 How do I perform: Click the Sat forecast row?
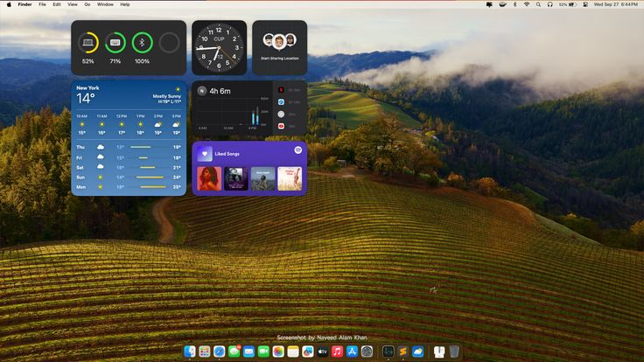pyautogui.click(x=129, y=168)
